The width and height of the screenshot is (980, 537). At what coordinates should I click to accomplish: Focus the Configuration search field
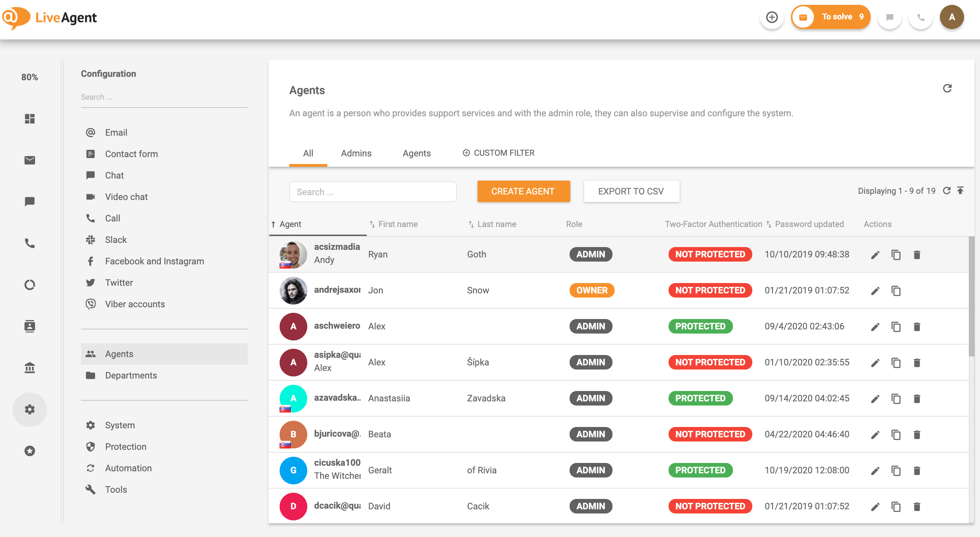164,97
